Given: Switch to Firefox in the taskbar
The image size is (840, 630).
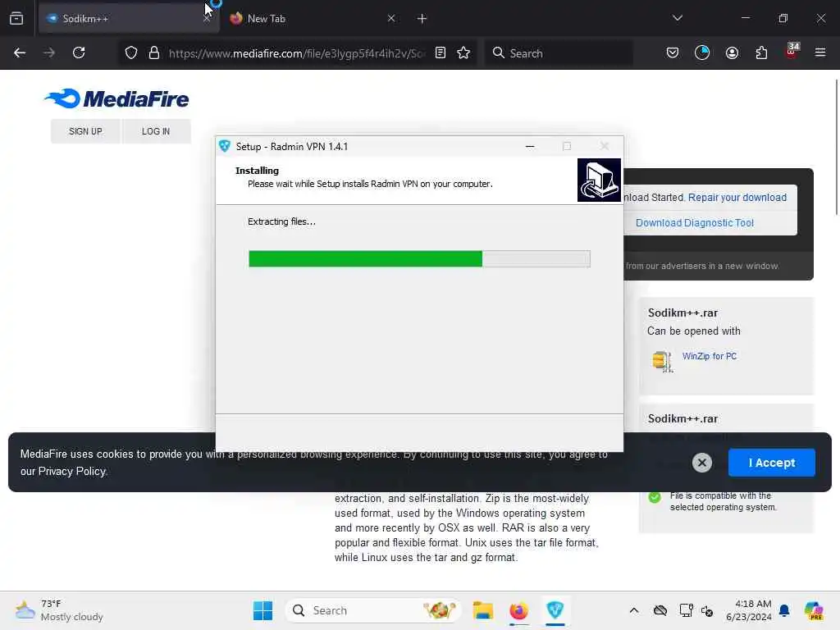Looking at the screenshot, I should tap(518, 610).
